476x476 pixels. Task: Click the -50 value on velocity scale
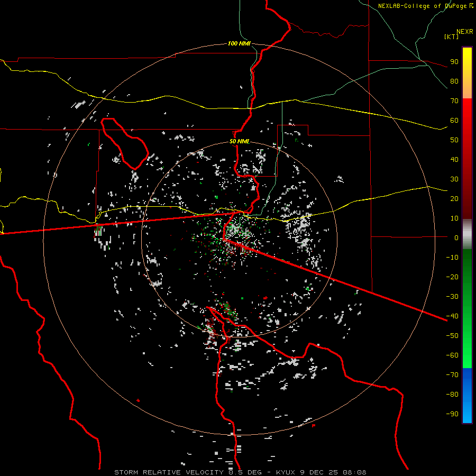[x=452, y=336]
